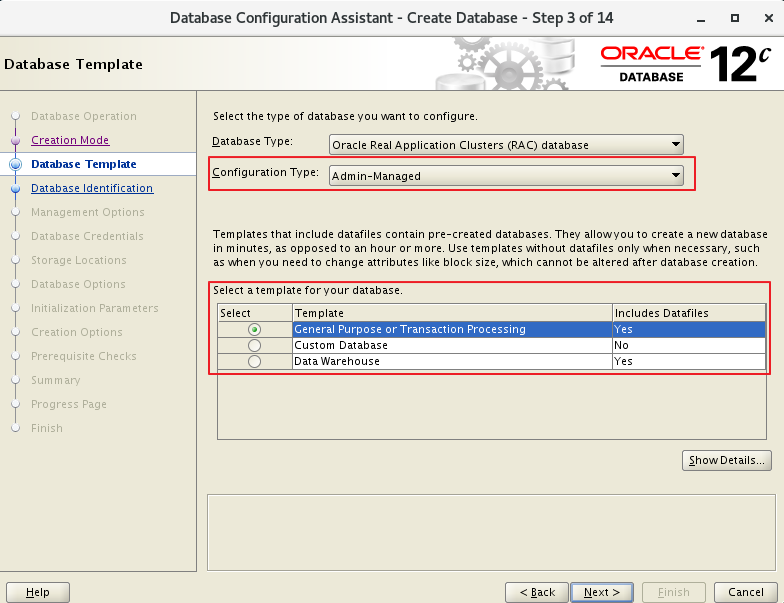Expand the Configuration Type dropdown arrow
This screenshot has width=784, height=603.
point(676,176)
